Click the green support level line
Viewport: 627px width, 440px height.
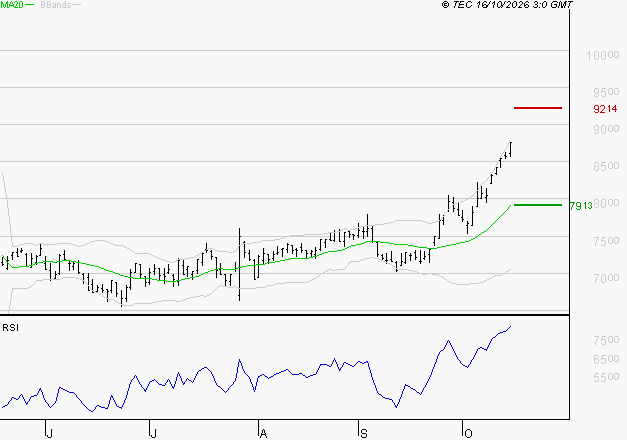pos(538,205)
